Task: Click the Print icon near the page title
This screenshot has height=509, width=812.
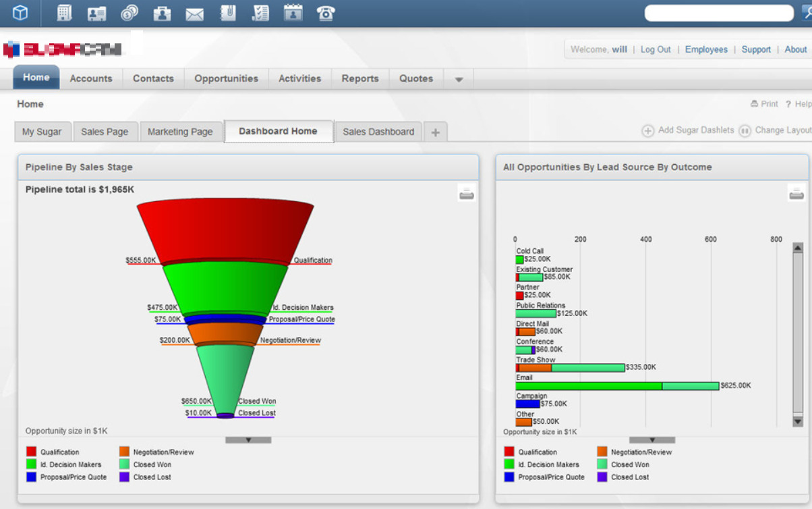Action: coord(754,104)
